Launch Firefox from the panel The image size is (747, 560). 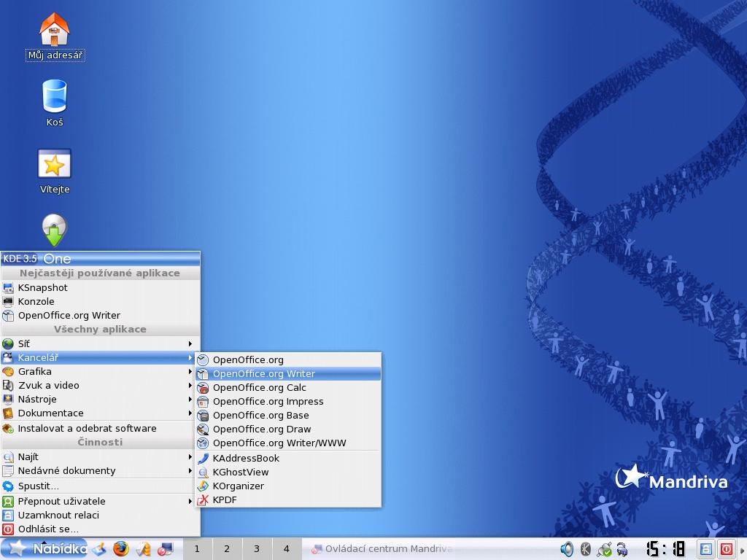[x=121, y=549]
